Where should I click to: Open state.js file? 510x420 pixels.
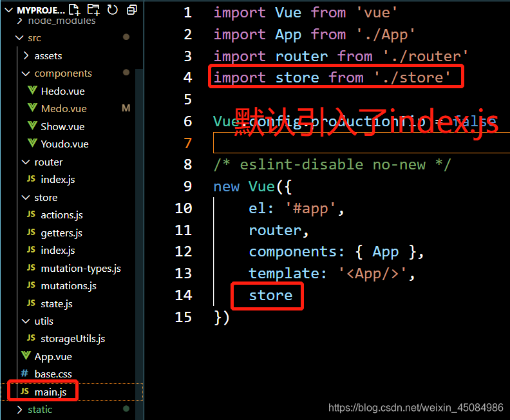pyautogui.click(x=57, y=304)
